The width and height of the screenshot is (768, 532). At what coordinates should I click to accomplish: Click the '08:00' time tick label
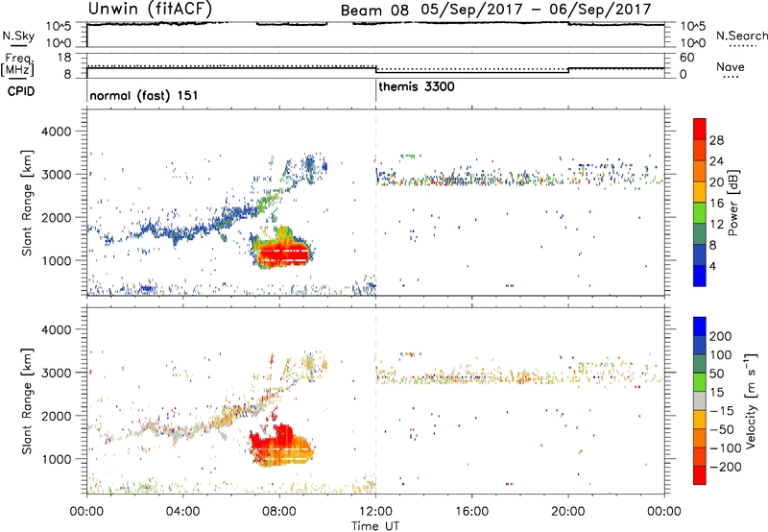pyautogui.click(x=279, y=512)
